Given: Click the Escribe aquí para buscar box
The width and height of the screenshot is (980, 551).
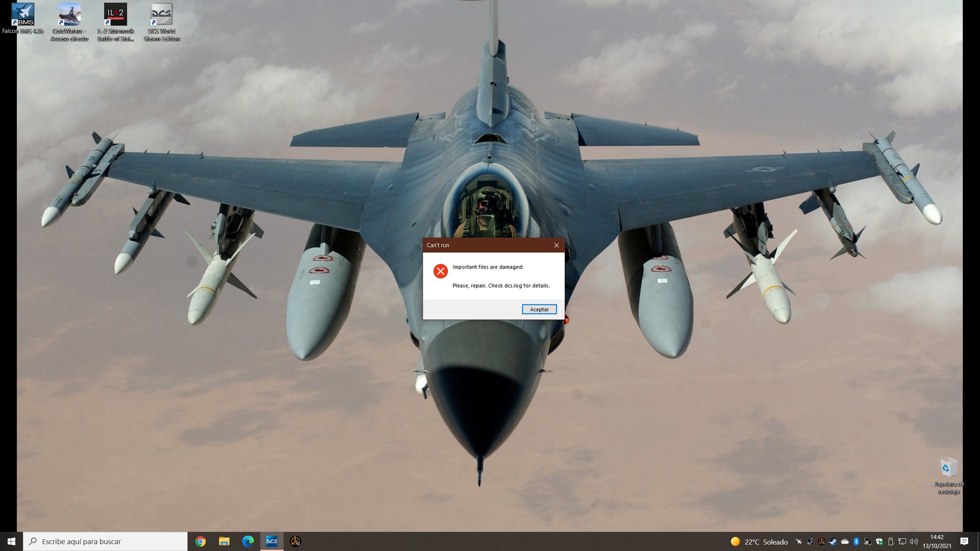Looking at the screenshot, I should 105,541.
